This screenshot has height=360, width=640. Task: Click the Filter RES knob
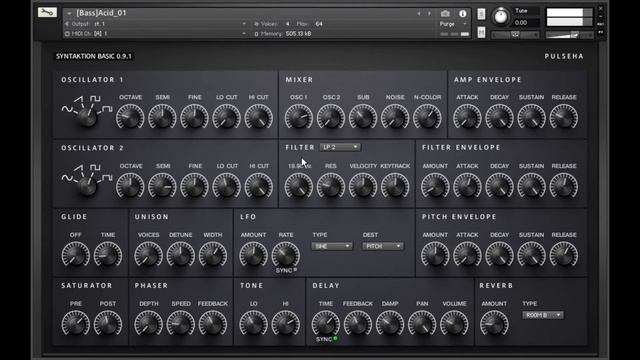(331, 186)
